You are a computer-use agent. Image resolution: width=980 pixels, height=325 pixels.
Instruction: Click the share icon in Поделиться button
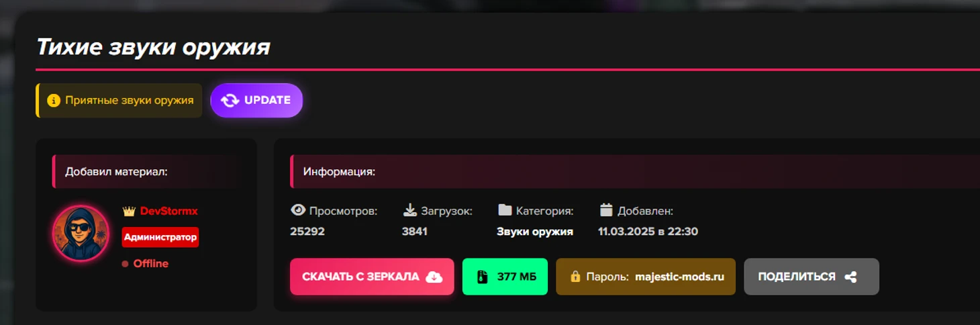(850, 277)
